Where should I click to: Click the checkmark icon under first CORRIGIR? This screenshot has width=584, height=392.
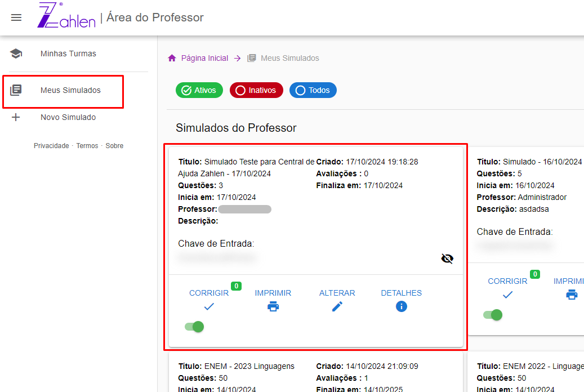click(209, 306)
